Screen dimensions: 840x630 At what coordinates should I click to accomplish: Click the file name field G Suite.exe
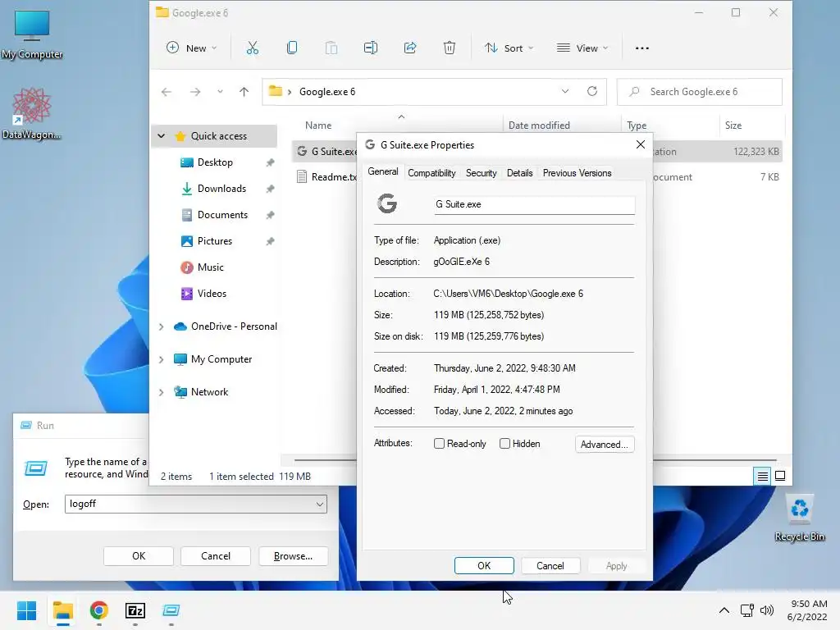point(535,204)
